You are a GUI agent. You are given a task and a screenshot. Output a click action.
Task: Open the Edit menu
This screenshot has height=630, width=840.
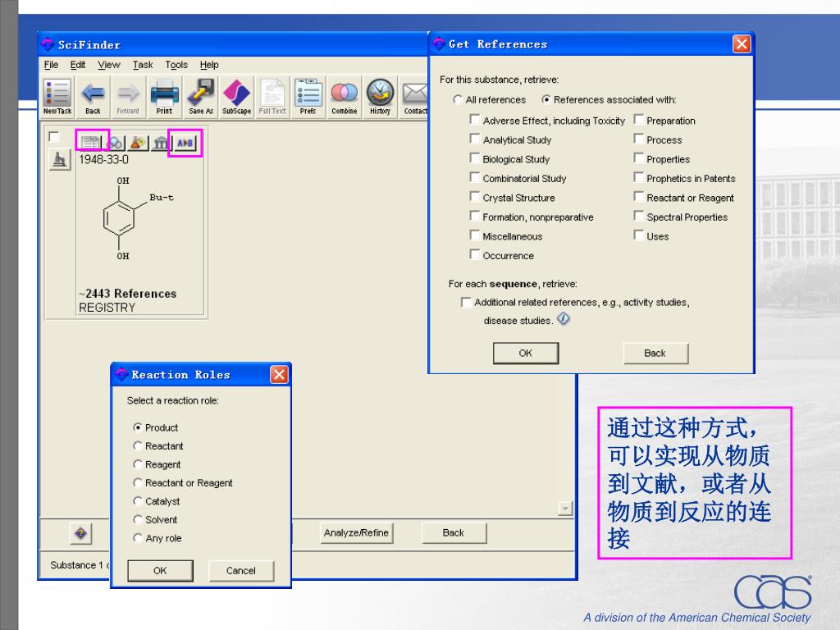78,65
